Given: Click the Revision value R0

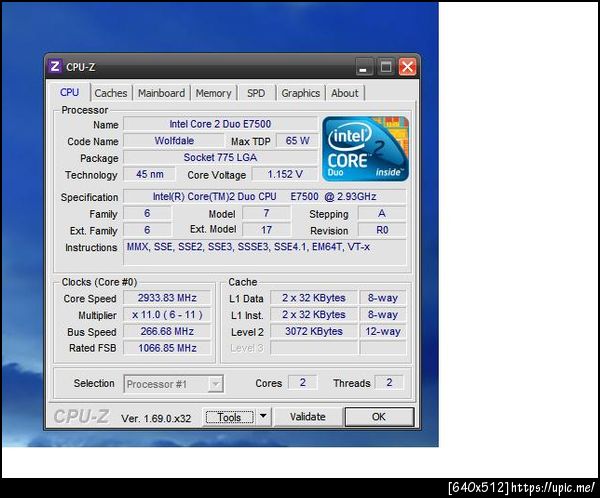Looking at the screenshot, I should pyautogui.click(x=382, y=230).
